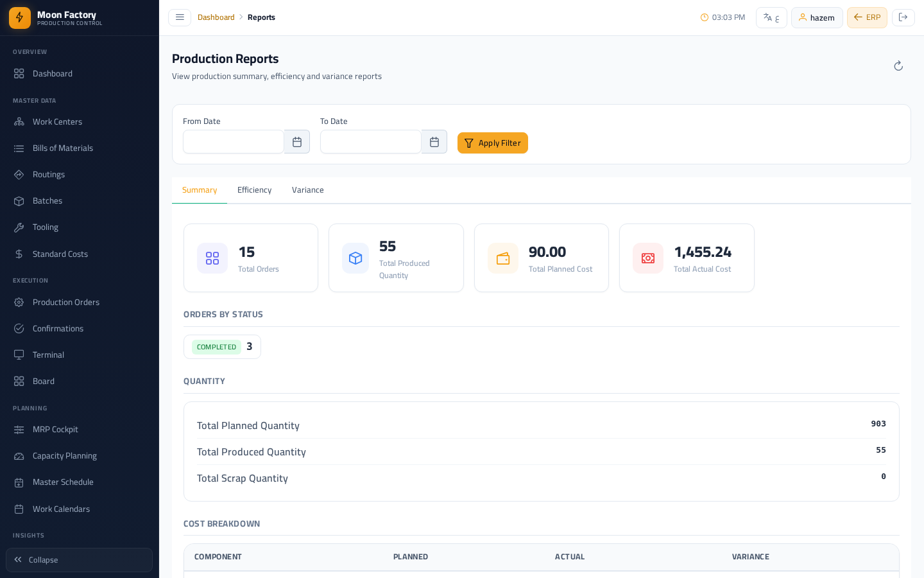Click the Reports breadcrumb text
924x578 pixels.
point(261,17)
